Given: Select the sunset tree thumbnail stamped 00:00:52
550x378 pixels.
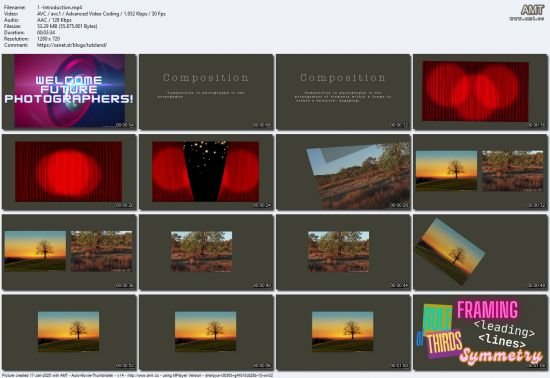Looking at the screenshot, I should (x=69, y=333).
